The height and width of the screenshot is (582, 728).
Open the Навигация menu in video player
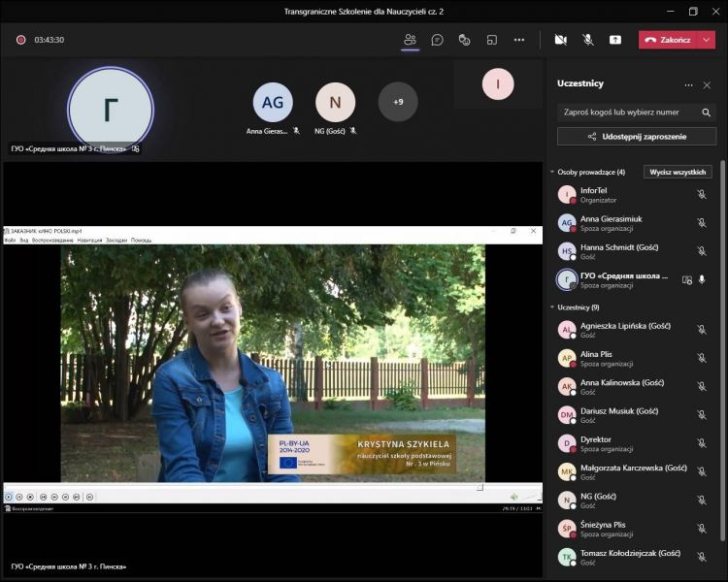coord(89,240)
